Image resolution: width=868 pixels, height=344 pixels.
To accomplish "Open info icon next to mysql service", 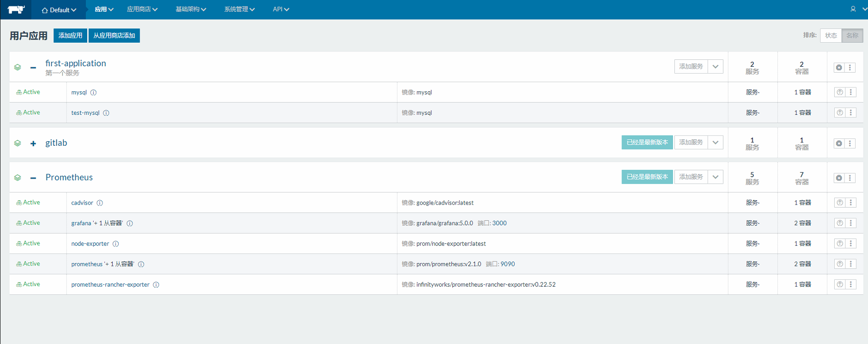I will point(94,93).
